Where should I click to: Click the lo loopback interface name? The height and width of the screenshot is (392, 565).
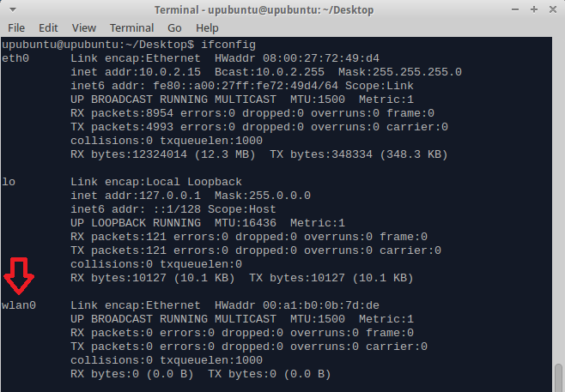point(8,182)
